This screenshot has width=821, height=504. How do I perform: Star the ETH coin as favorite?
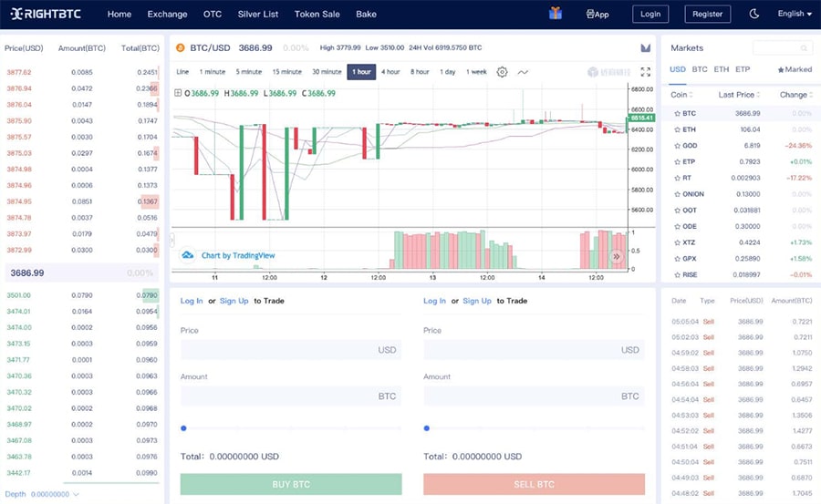click(x=677, y=129)
